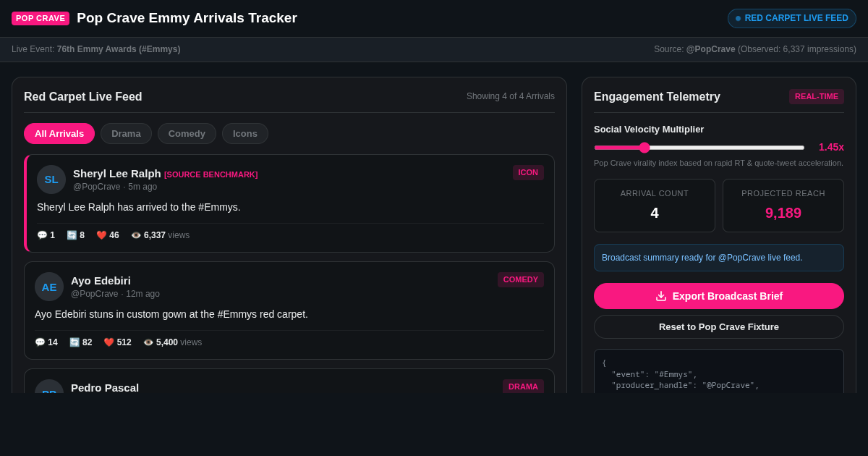Switch to the Drama filter tab
The height and width of the screenshot is (456, 868).
coord(126,133)
